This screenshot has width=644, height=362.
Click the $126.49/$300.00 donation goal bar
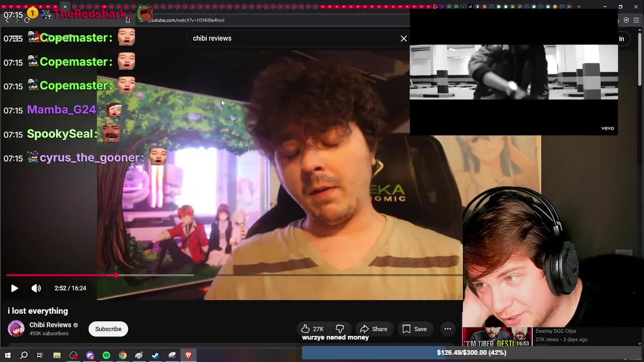(471, 352)
